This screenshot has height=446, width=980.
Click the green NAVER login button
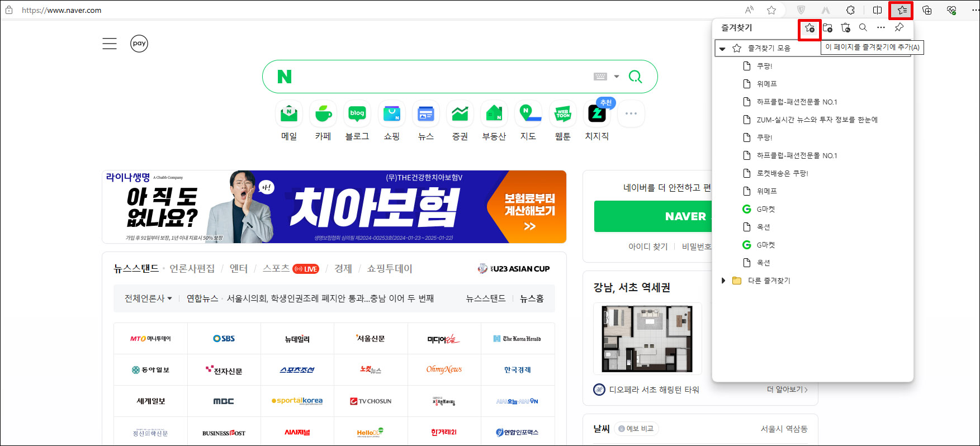pos(653,216)
